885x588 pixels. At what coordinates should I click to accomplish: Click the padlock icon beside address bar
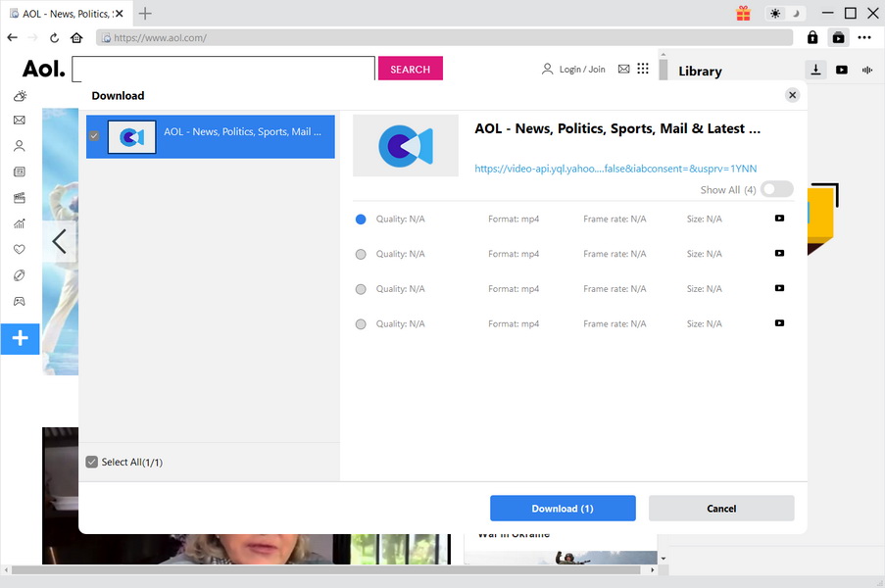[812, 37]
